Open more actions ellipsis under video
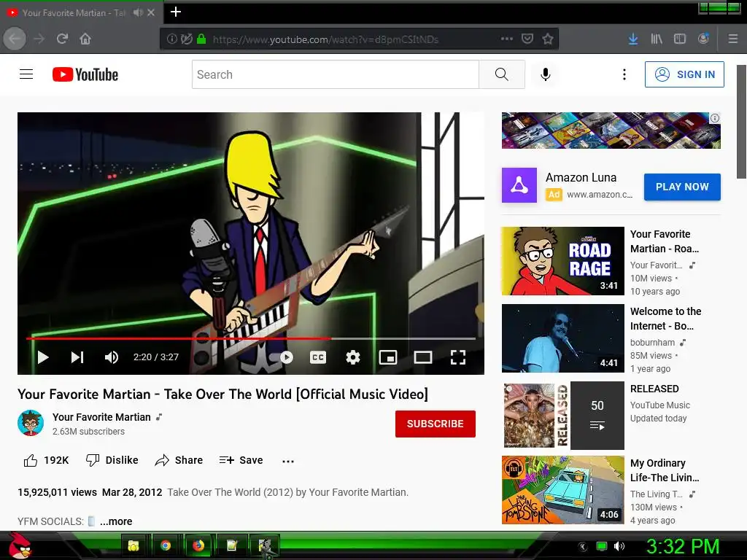The image size is (747, 560). [287, 461]
